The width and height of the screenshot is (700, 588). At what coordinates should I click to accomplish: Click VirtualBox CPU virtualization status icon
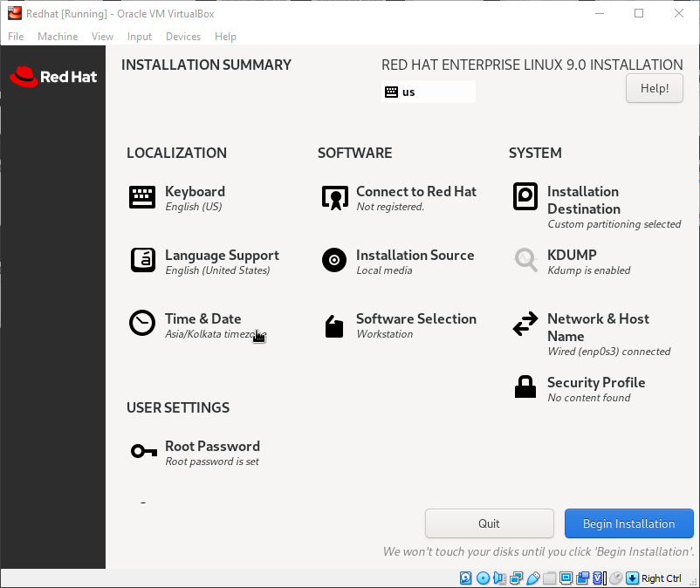point(599,578)
